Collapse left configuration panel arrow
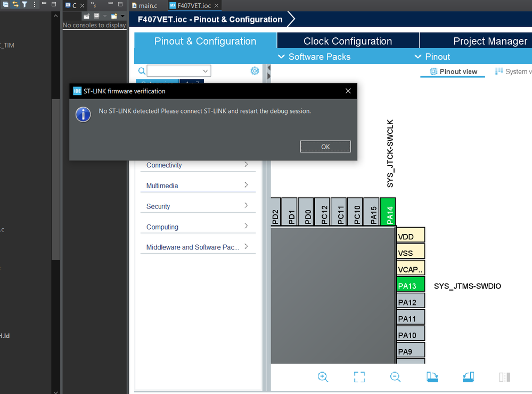Image resolution: width=532 pixels, height=394 pixels. [269, 68]
